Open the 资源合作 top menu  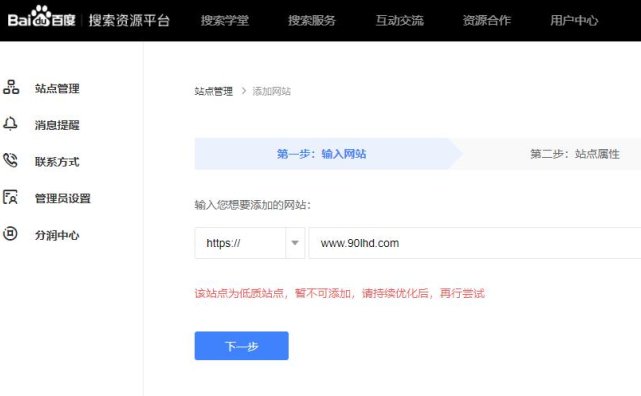(x=487, y=20)
